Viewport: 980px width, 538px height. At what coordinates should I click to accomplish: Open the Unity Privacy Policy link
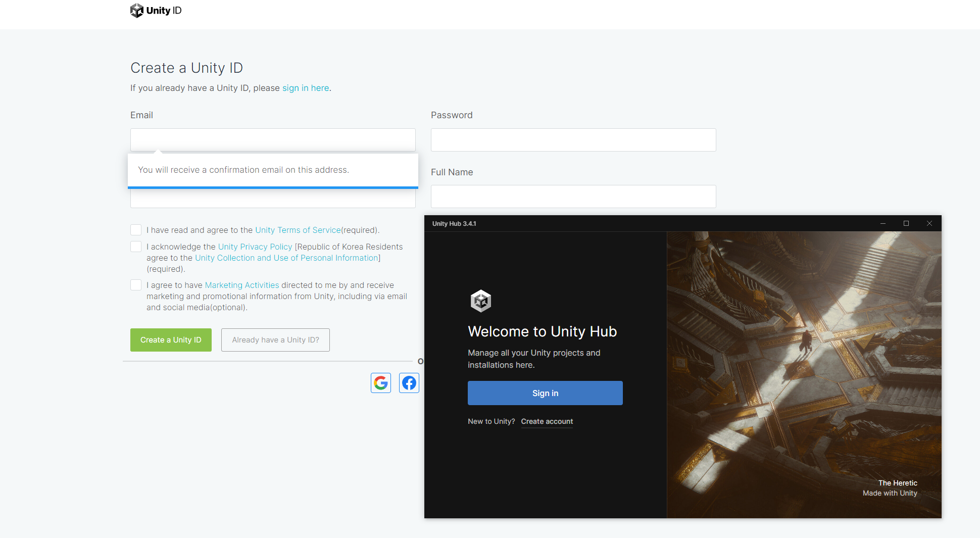tap(255, 247)
